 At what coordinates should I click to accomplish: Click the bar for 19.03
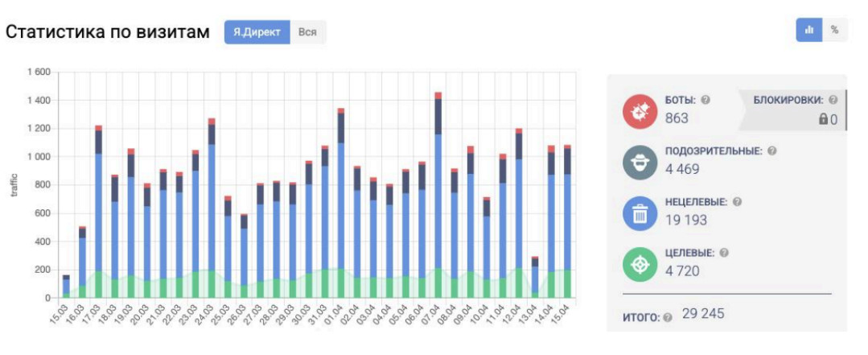point(131,223)
